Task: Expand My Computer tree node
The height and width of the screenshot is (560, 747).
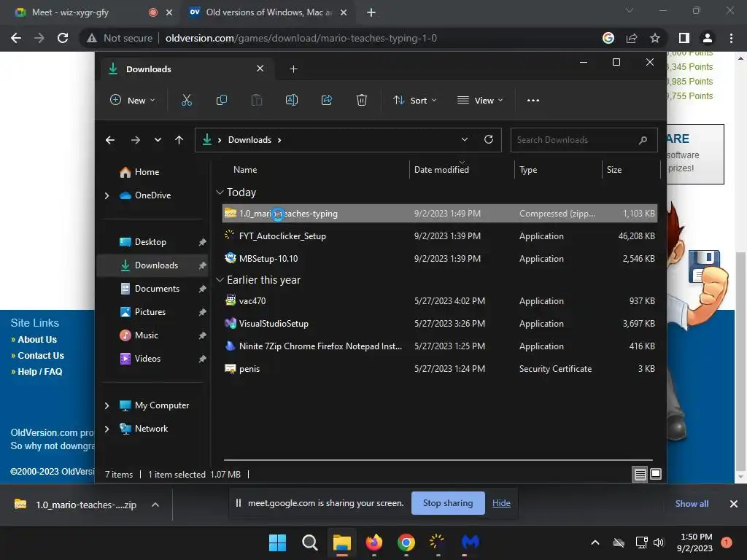Action: click(x=107, y=405)
